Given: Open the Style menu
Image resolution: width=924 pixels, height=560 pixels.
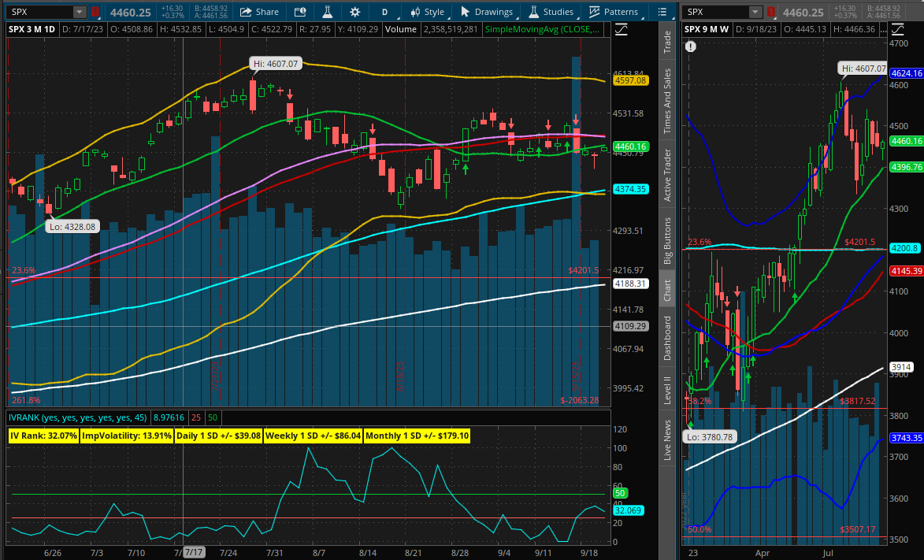Looking at the screenshot, I should (x=426, y=12).
